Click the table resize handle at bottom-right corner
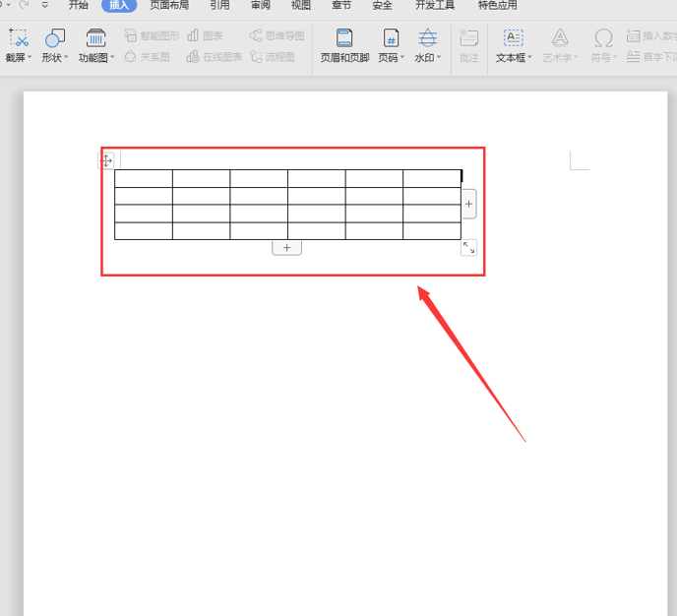 [x=469, y=248]
